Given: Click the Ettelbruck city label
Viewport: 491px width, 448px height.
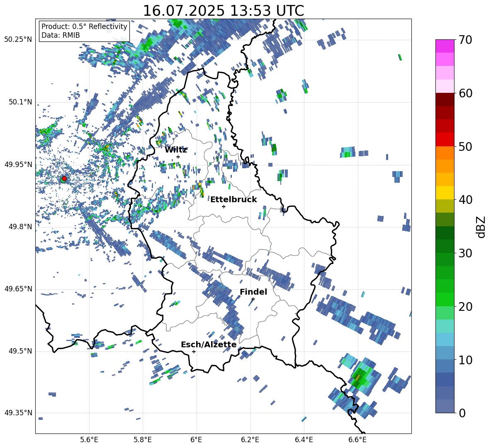Looking at the screenshot, I should 233,200.
